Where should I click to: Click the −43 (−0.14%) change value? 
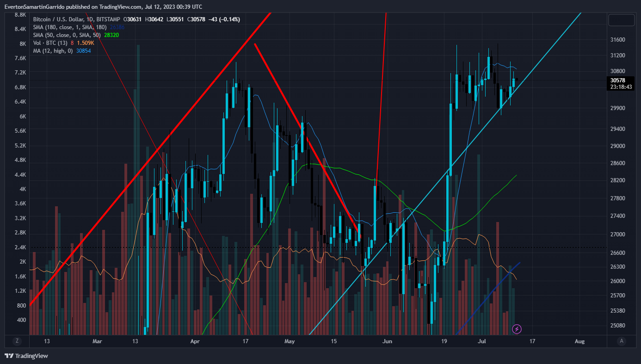click(x=225, y=19)
